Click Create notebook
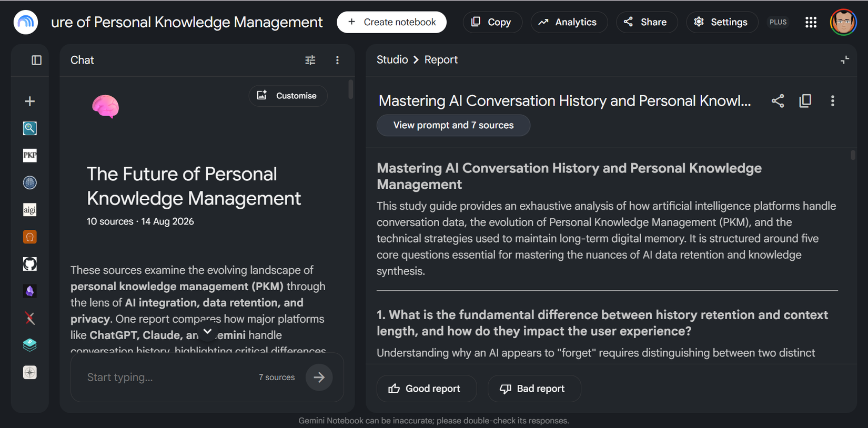The image size is (868, 428). coord(392,22)
